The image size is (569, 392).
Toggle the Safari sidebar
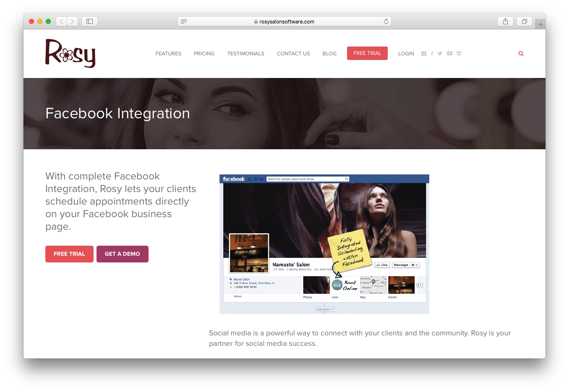pyautogui.click(x=89, y=21)
